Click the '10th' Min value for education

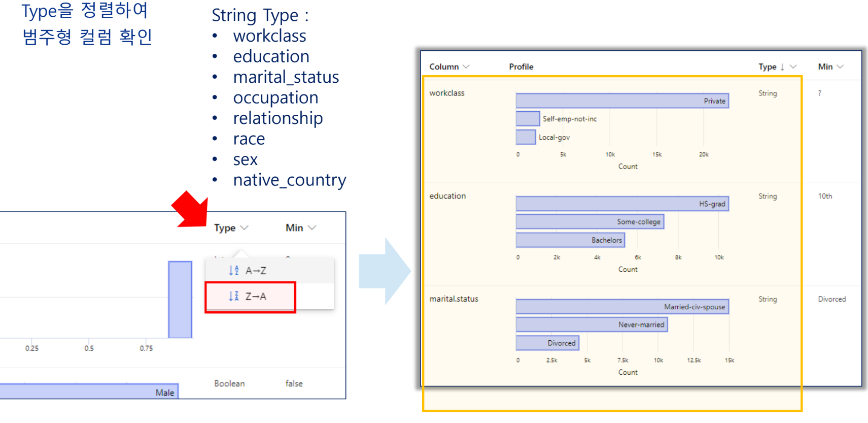click(x=825, y=196)
